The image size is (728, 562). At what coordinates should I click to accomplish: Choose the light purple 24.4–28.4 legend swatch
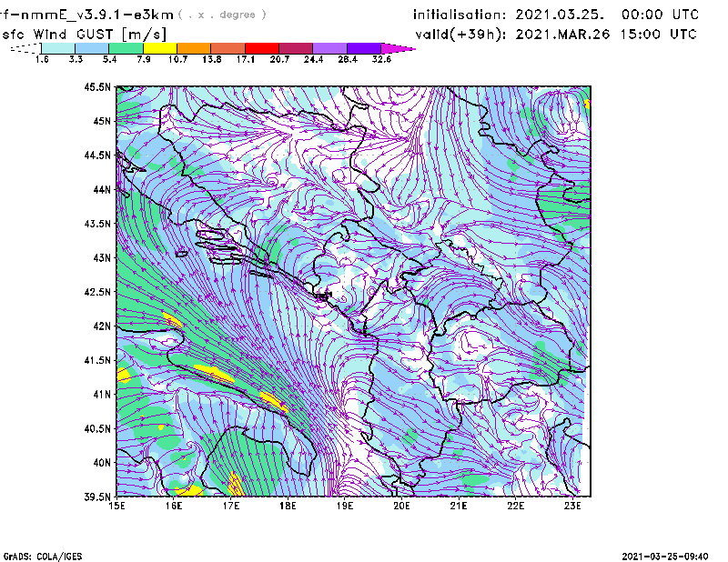tap(330, 48)
